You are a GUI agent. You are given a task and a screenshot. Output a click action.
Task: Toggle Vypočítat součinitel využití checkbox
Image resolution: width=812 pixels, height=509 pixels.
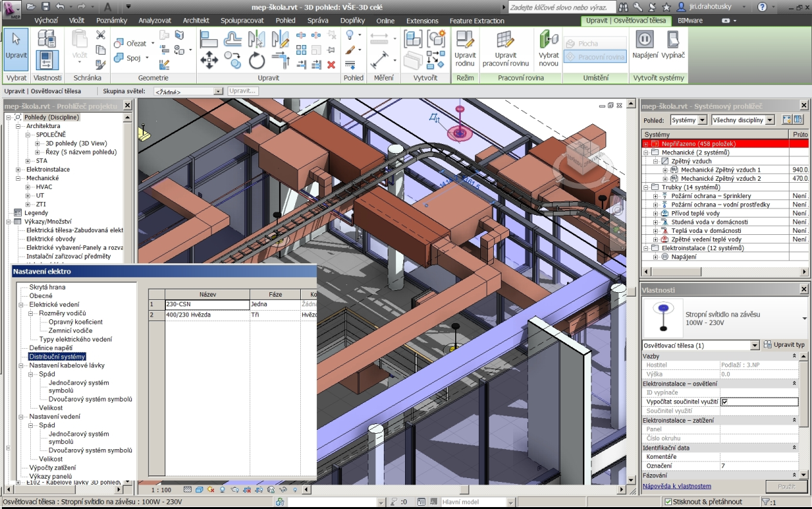point(725,402)
